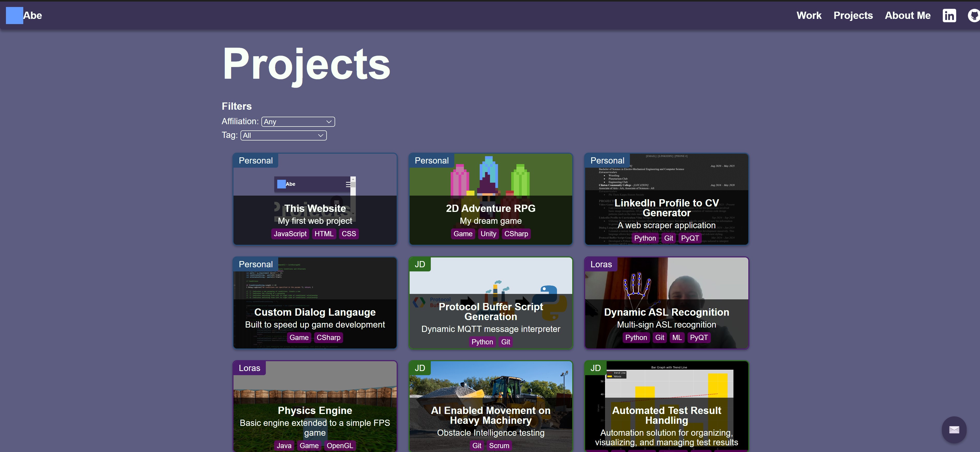Viewport: 980px width, 452px height.
Task: Click the envelope contact button bottom right
Action: (954, 429)
